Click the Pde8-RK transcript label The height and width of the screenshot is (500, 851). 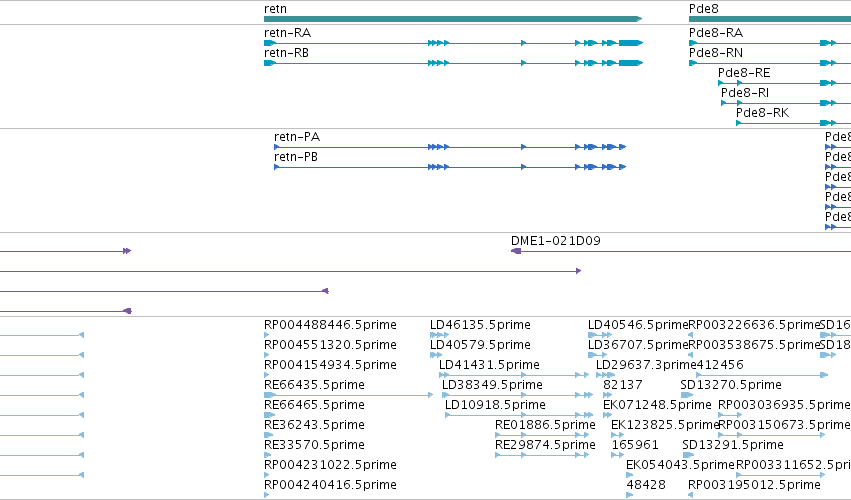(762, 113)
